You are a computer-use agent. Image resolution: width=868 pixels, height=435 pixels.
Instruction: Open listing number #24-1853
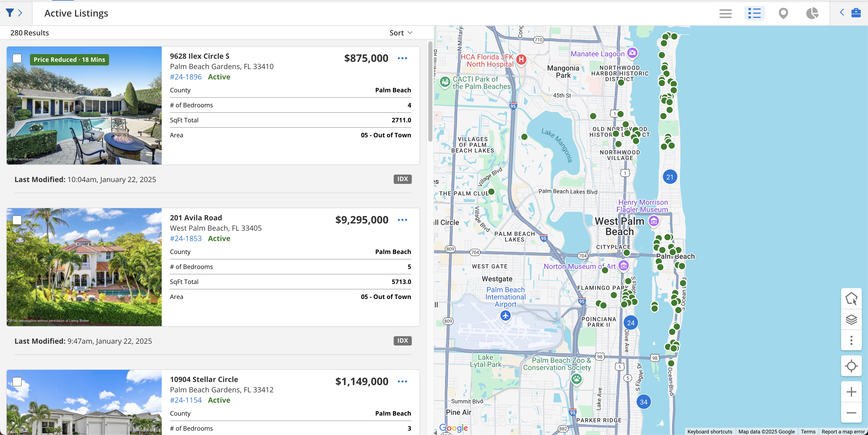tap(186, 238)
